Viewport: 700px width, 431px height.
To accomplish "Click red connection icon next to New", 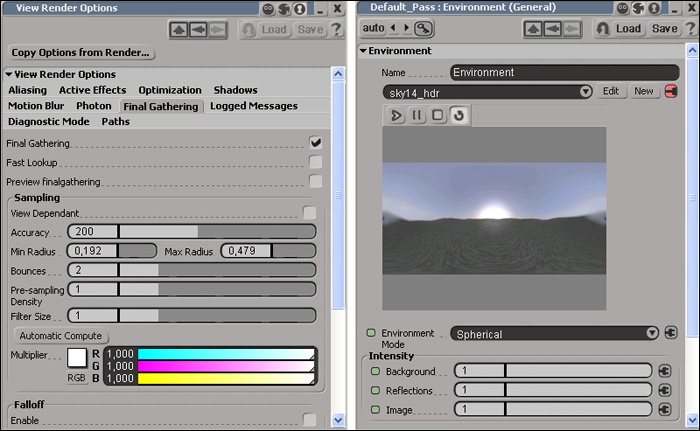I will [x=671, y=91].
